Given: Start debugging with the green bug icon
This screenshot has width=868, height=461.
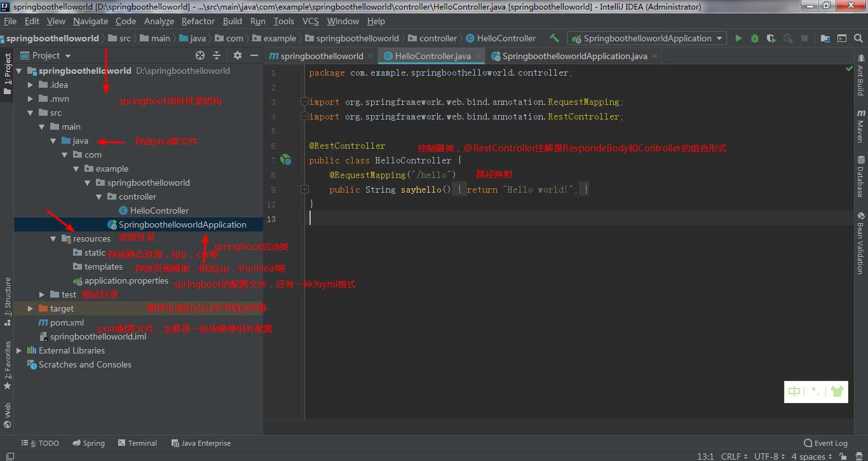Looking at the screenshot, I should pos(755,38).
